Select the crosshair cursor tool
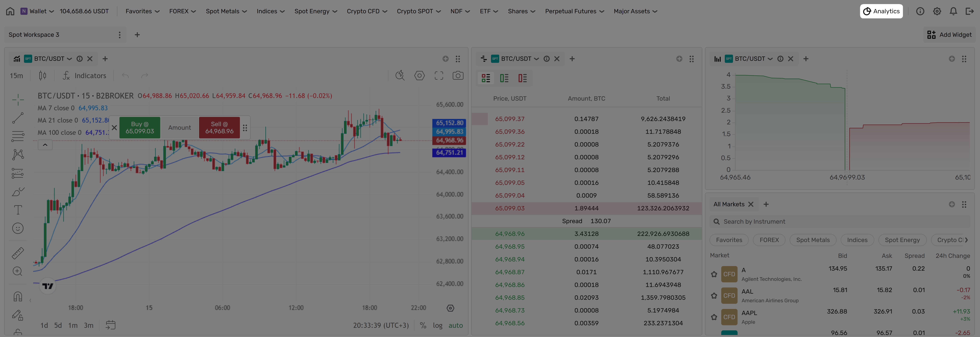The width and height of the screenshot is (980, 337). (x=18, y=100)
